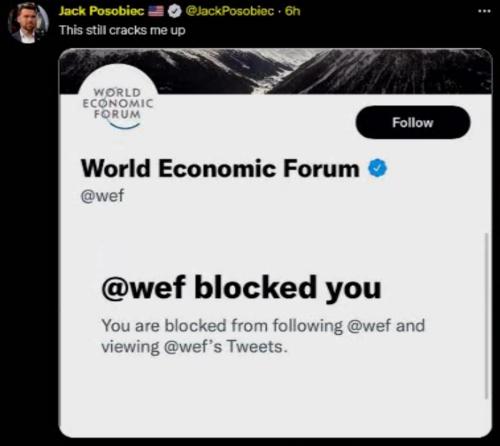
Task: Follow the World Economic Forum account
Action: coord(413,122)
